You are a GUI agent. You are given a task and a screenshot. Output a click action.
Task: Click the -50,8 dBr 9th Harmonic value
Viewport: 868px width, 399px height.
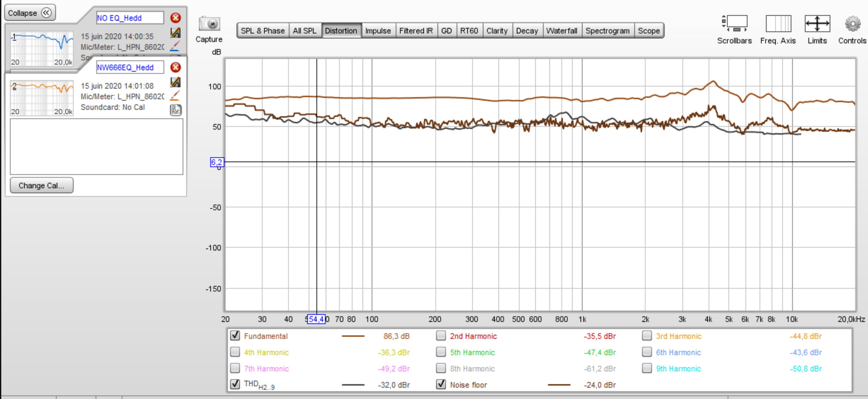coord(806,369)
